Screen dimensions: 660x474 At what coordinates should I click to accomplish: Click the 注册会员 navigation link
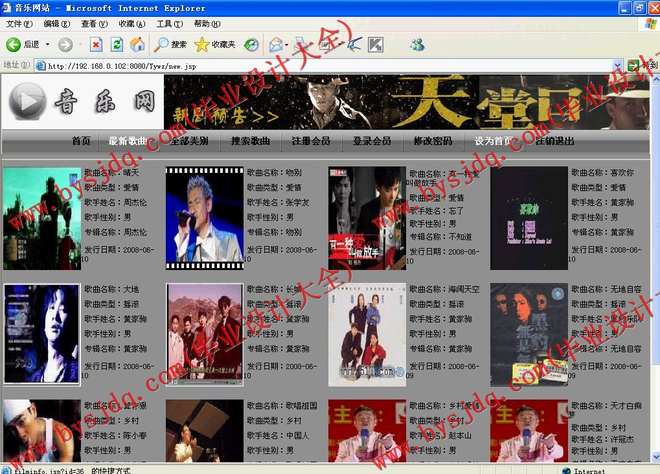(310, 141)
